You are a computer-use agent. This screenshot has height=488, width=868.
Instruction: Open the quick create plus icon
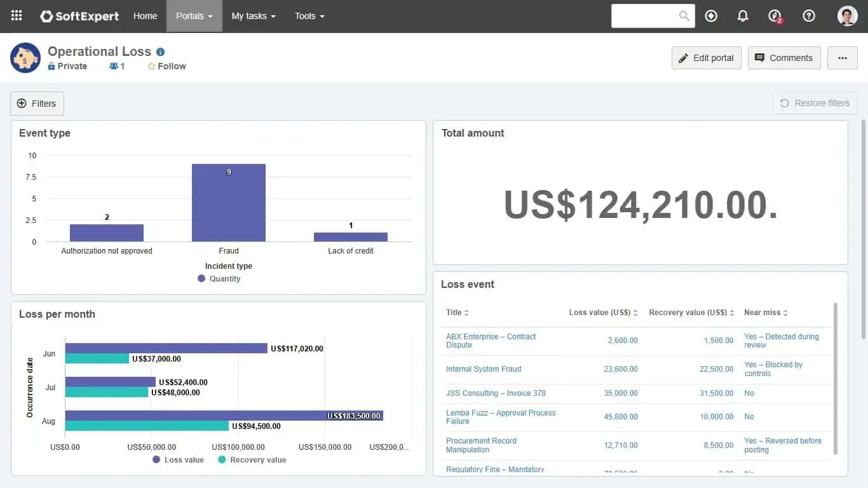(x=711, y=16)
